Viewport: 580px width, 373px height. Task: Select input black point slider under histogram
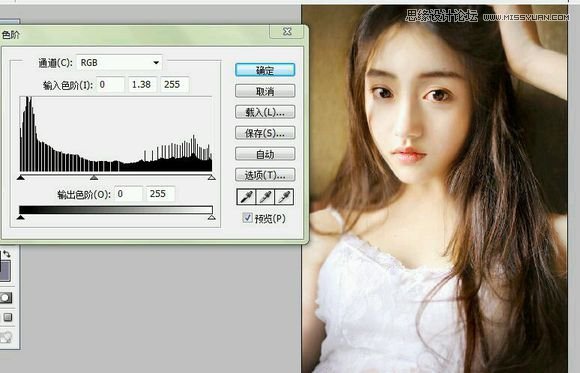[x=21, y=178]
